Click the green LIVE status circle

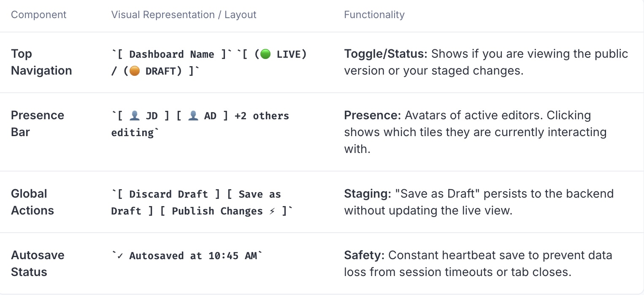point(265,54)
